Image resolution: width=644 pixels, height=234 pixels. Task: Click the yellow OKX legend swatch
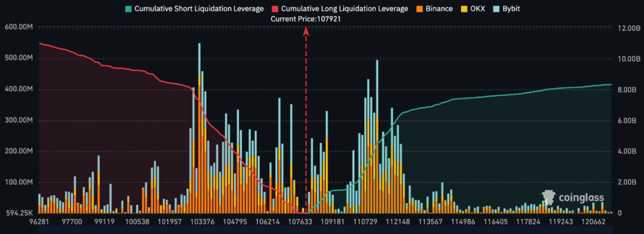(464, 8)
